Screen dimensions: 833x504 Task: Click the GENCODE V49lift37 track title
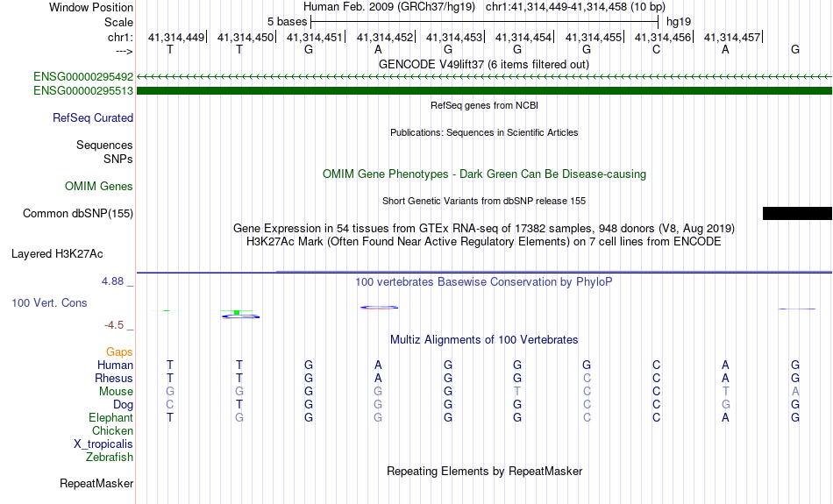coord(484,64)
